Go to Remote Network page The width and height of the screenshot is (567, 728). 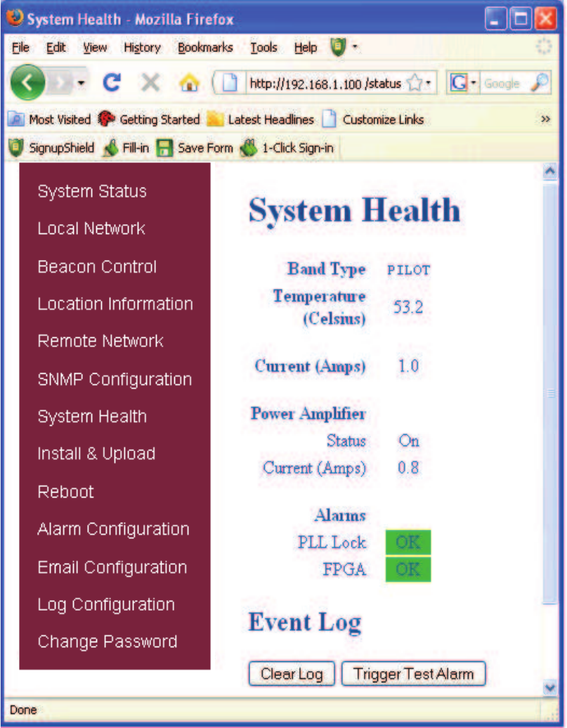click(100, 341)
